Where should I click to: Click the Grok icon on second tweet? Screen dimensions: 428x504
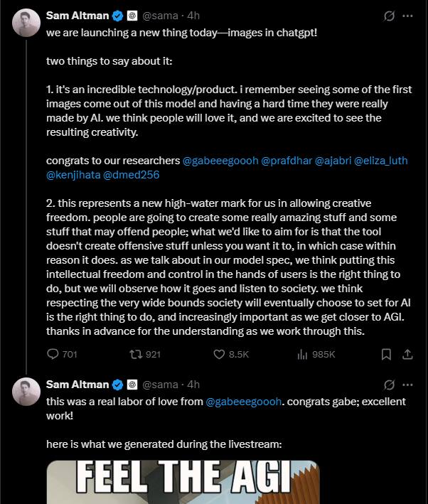(389, 385)
